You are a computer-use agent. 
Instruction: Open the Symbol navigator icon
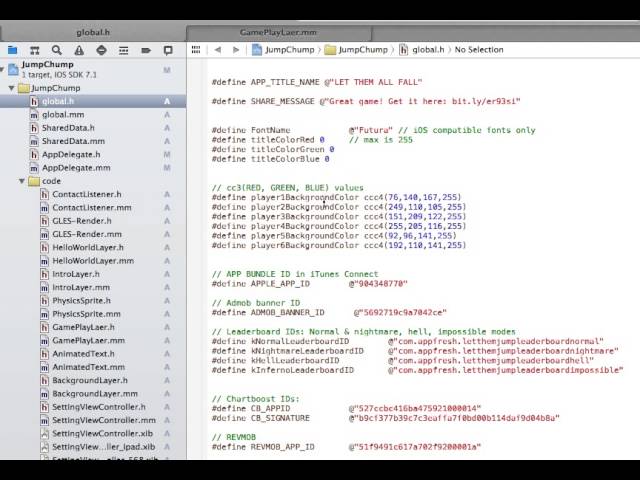coord(35,50)
